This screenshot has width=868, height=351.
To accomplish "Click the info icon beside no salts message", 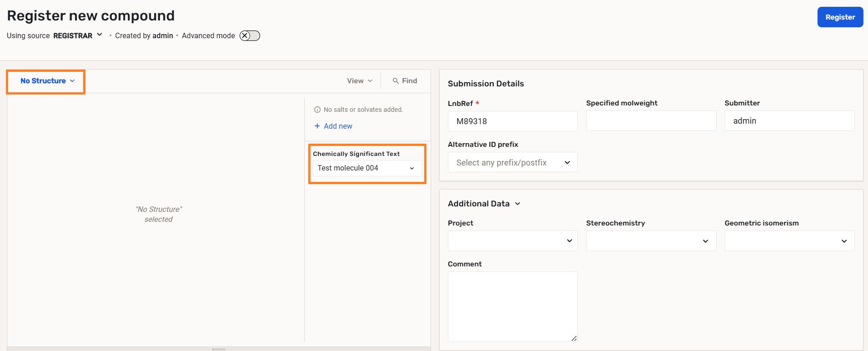I will pos(317,110).
